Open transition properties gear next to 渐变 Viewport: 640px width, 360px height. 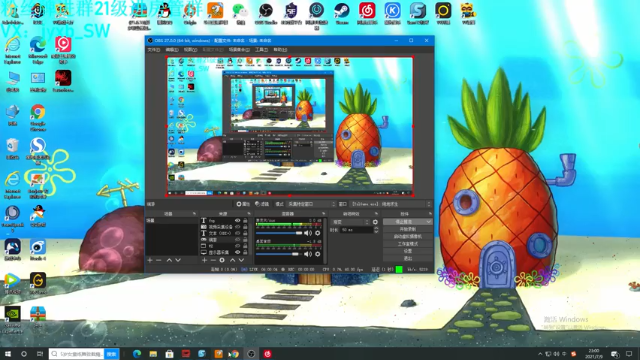coord(375,222)
